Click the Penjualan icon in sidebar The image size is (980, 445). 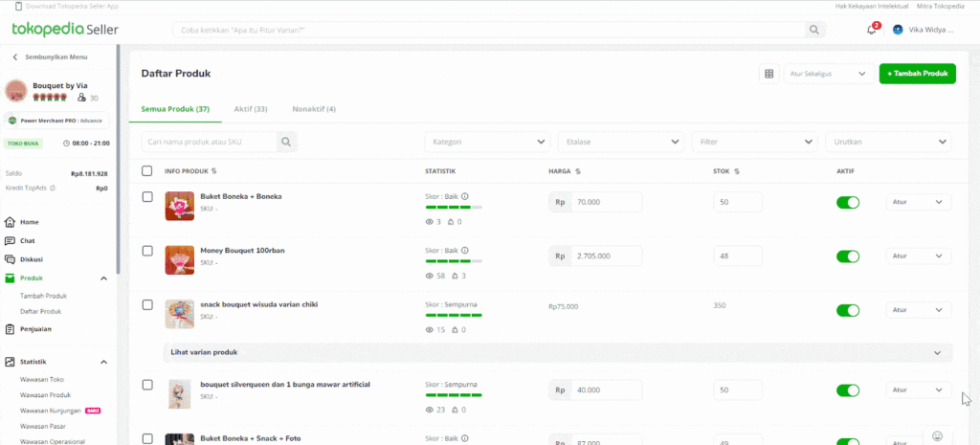click(x=10, y=329)
